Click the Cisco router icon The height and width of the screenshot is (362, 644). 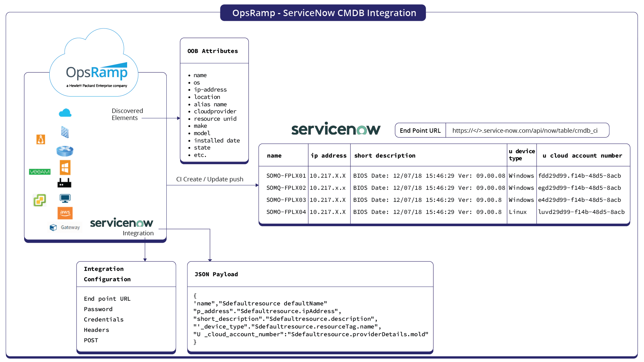[65, 151]
